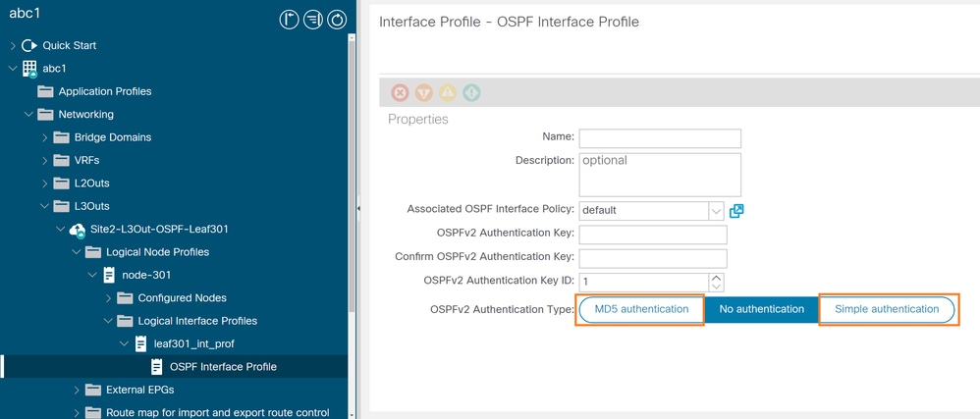980x419 pixels.
Task: Collapse the L3Outs folder
Action: point(45,206)
